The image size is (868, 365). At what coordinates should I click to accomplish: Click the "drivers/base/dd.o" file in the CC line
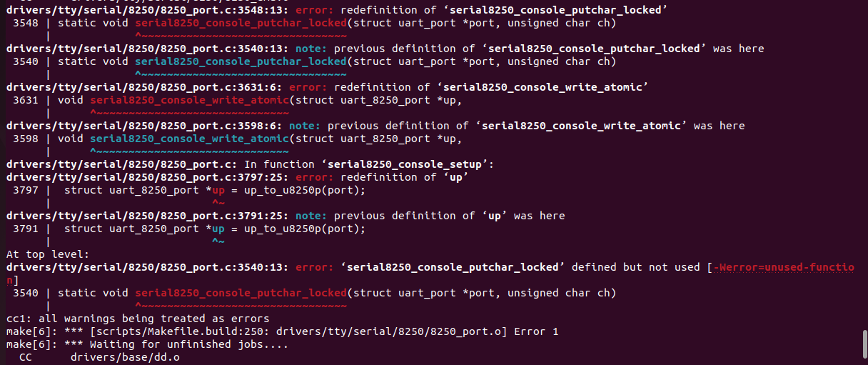click(125, 357)
